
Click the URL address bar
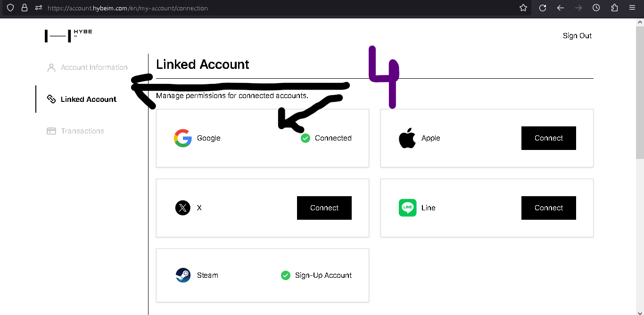(x=283, y=8)
